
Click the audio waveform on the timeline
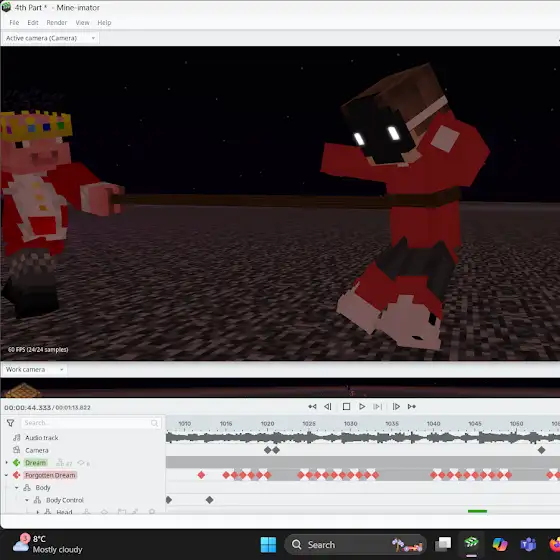(x=363, y=438)
